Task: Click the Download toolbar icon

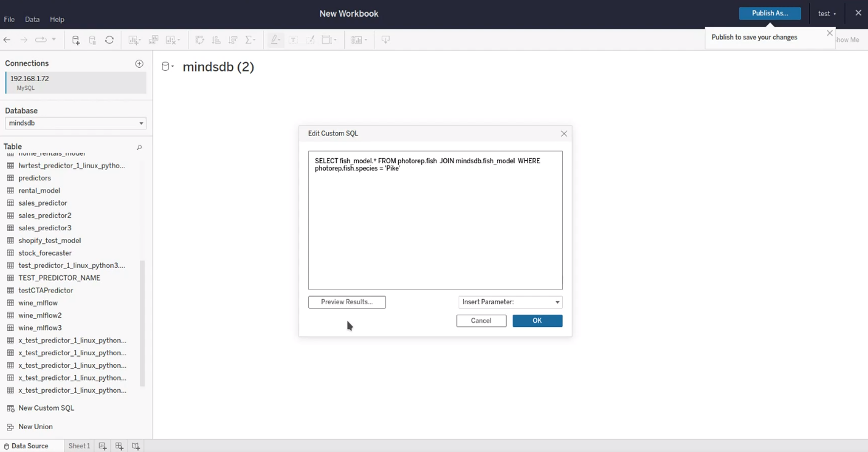Action: click(385, 40)
